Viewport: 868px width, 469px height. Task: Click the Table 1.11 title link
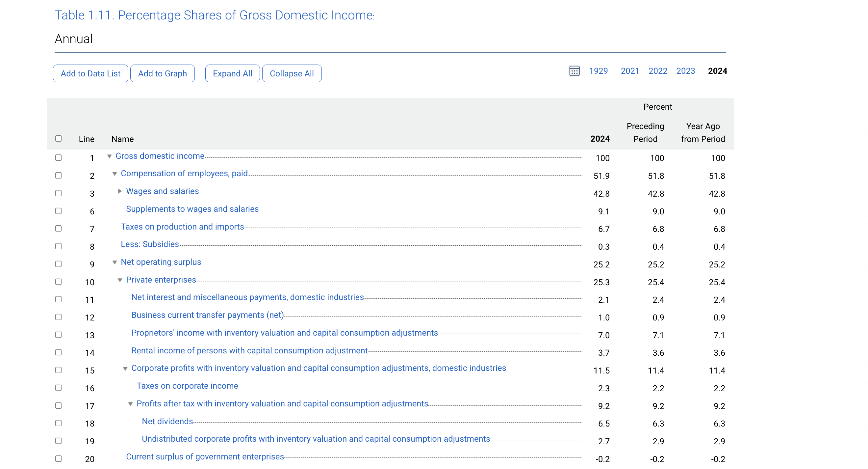point(214,15)
